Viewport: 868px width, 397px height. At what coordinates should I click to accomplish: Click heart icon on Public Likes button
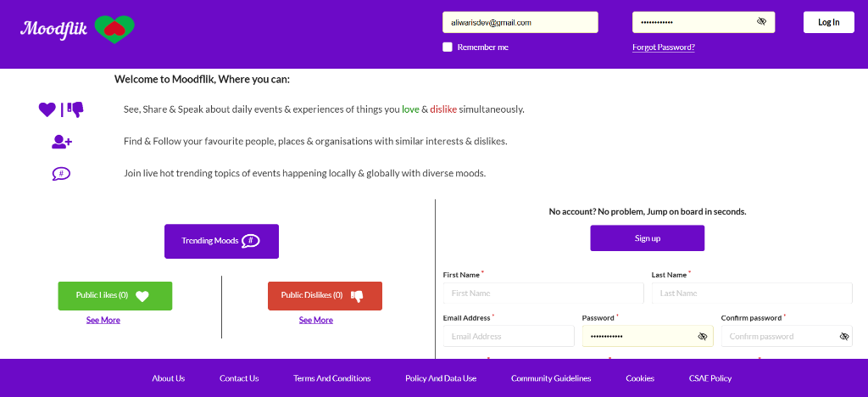click(x=142, y=296)
